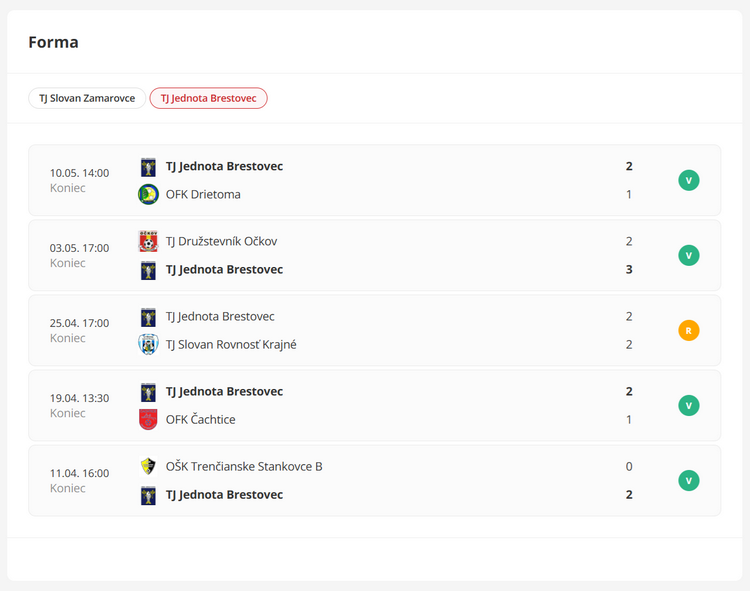Screen dimensions: 750x591
Task: Select the TJ Jednota Brestovec tab
Action: click(x=209, y=98)
